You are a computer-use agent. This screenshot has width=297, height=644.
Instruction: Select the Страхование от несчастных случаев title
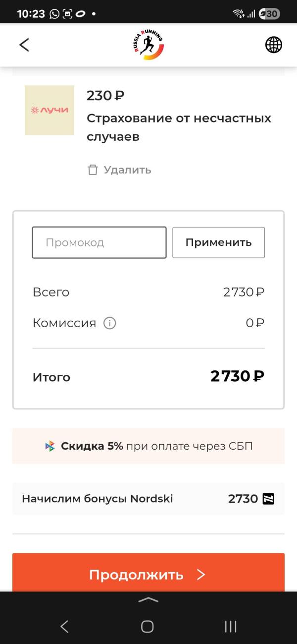[x=179, y=127]
